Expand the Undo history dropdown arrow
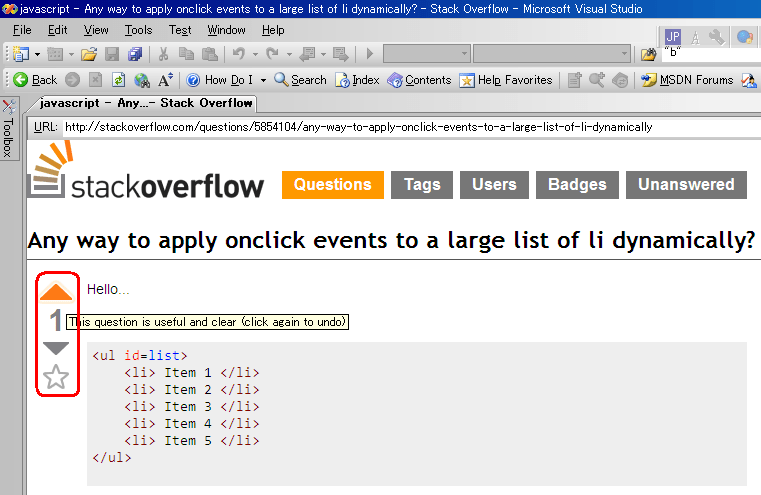761x495 pixels. (x=255, y=54)
